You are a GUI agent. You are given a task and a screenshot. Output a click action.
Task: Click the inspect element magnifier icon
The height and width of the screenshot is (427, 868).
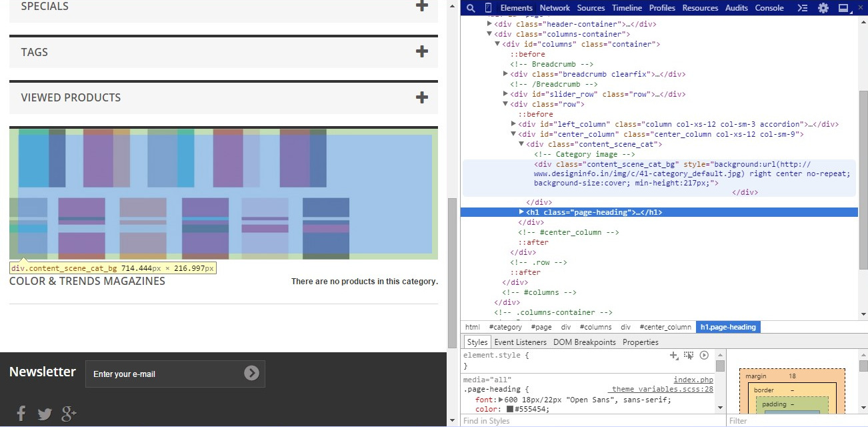(x=471, y=8)
